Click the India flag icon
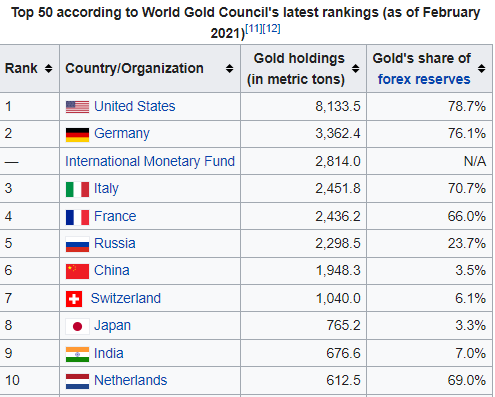The height and width of the screenshot is (397, 495). point(77,354)
